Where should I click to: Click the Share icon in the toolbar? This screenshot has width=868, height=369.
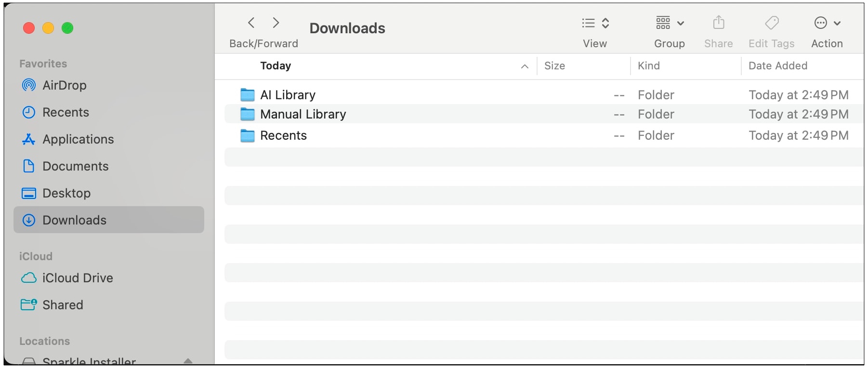click(718, 22)
